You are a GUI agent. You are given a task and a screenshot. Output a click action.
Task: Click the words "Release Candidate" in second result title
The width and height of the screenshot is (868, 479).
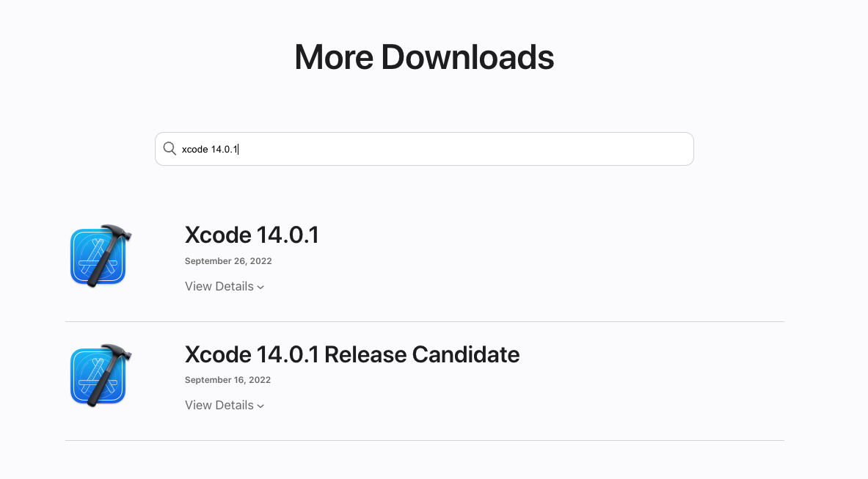point(422,354)
